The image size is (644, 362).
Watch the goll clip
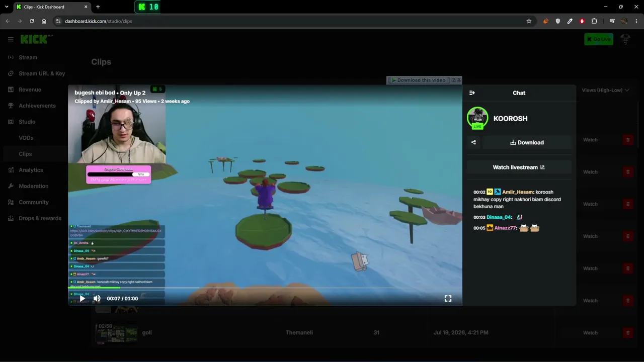590,333
